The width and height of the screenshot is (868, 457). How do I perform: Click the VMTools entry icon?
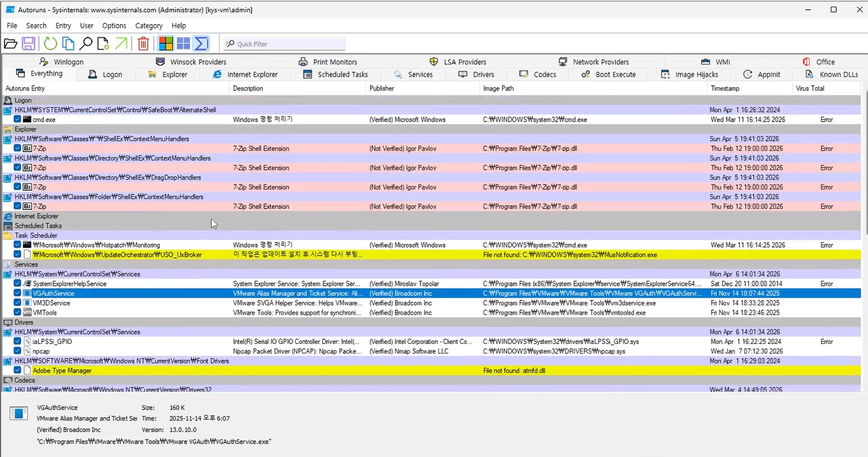(27, 313)
